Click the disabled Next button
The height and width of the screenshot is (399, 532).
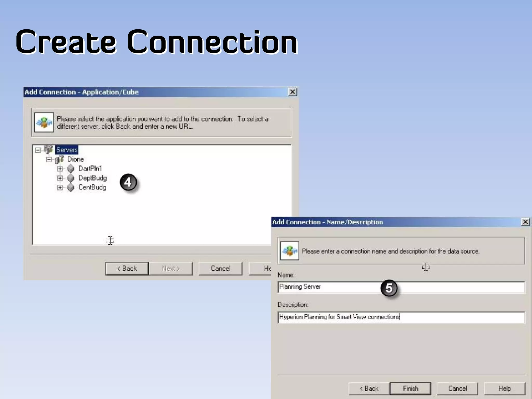click(x=171, y=268)
